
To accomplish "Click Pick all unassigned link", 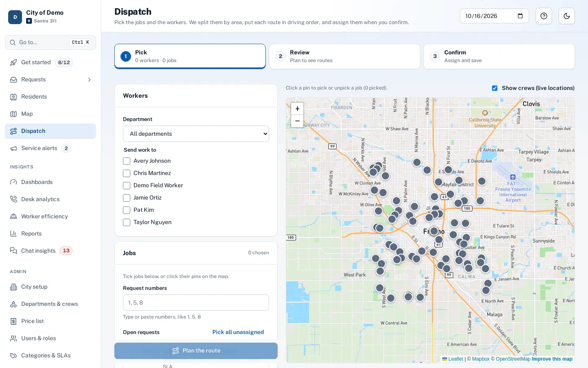I will pyautogui.click(x=238, y=332).
